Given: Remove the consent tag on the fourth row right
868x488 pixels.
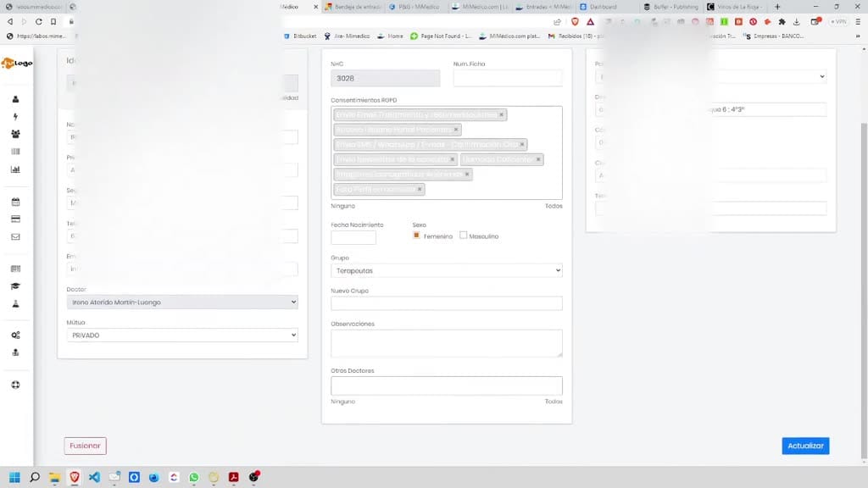Looking at the screenshot, I should pos(538,159).
